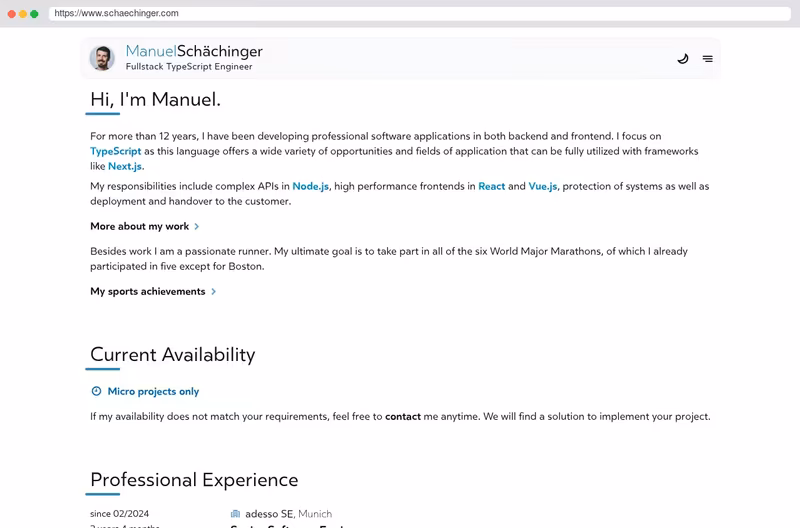Select the adesso SE, Munich entry

[288, 514]
